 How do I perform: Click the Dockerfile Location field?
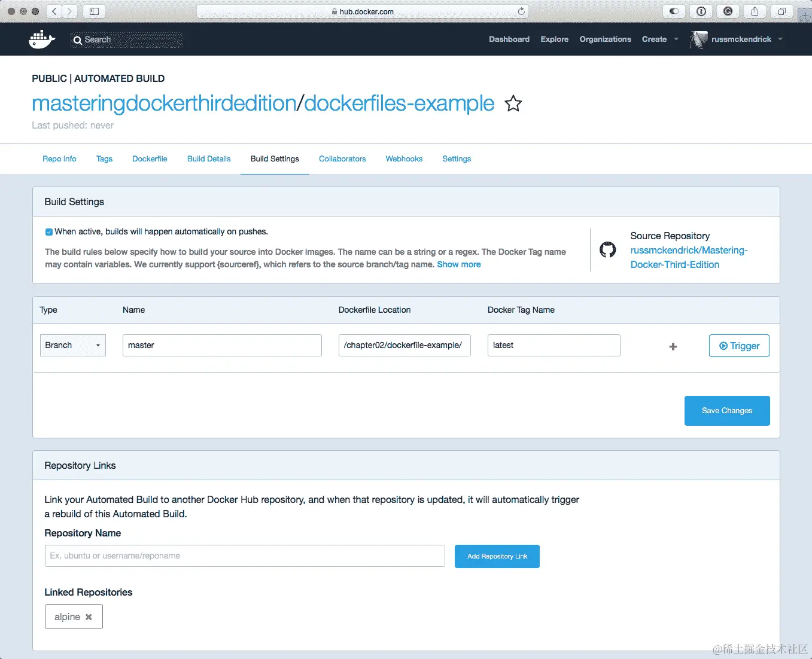tap(405, 345)
